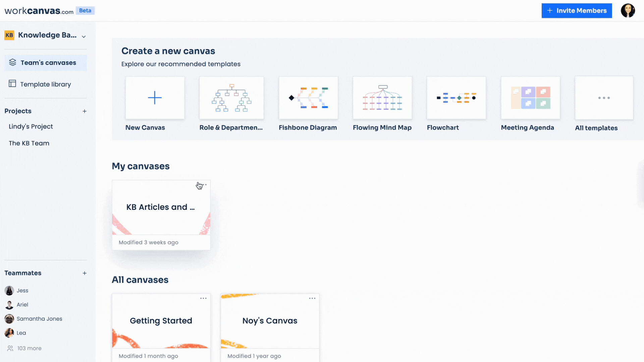Screen dimensions: 644x362
Task: Add a teammate using the plus icon
Action: point(85,273)
